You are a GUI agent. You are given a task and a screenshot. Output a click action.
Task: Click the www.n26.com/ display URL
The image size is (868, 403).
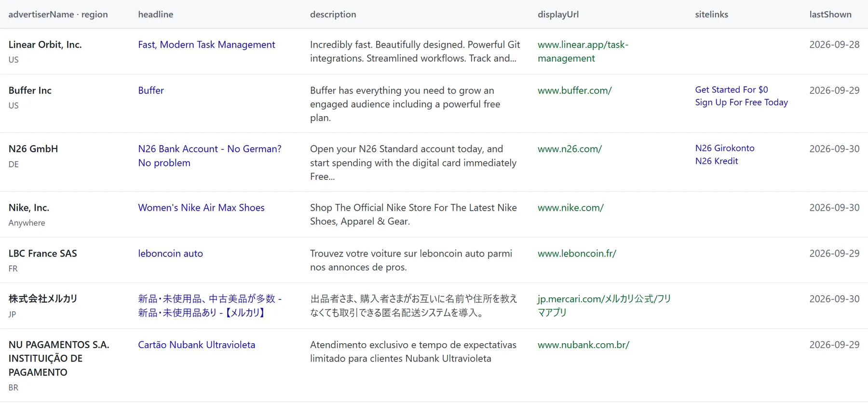coord(570,149)
